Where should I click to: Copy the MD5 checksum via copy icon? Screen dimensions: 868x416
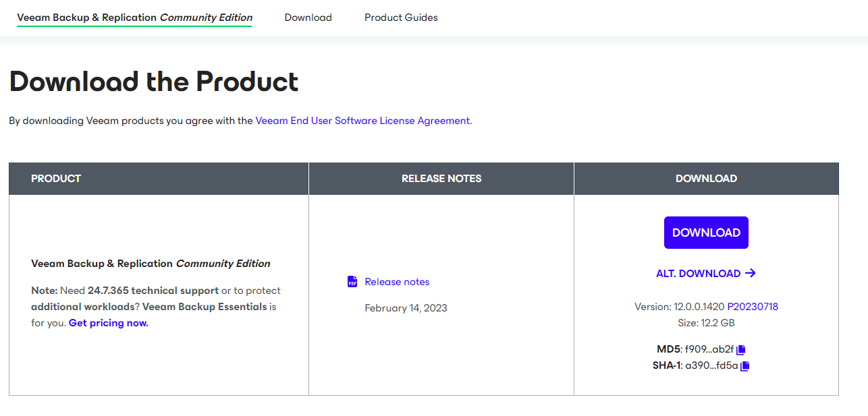[x=740, y=350]
